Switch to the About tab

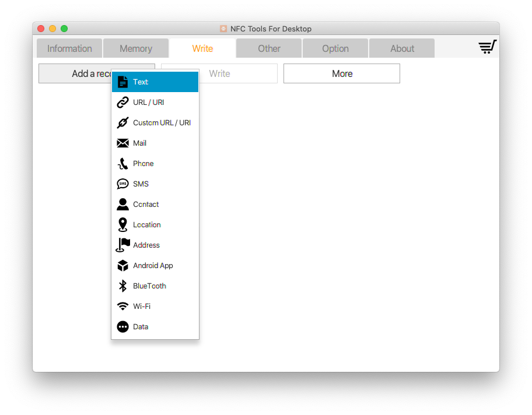401,48
